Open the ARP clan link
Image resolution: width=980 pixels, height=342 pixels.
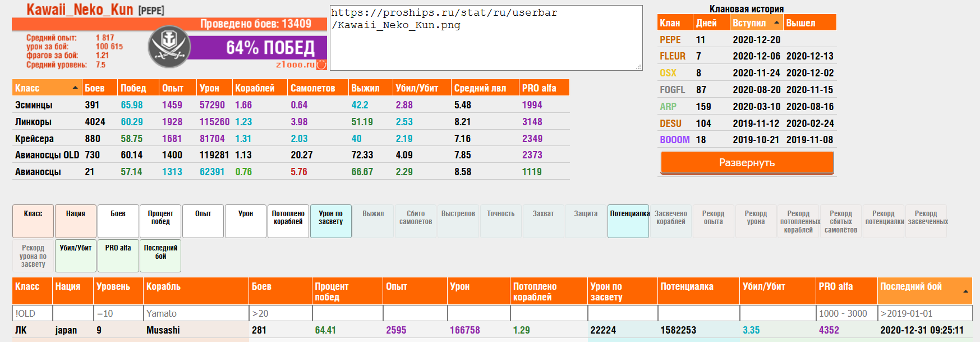click(668, 107)
